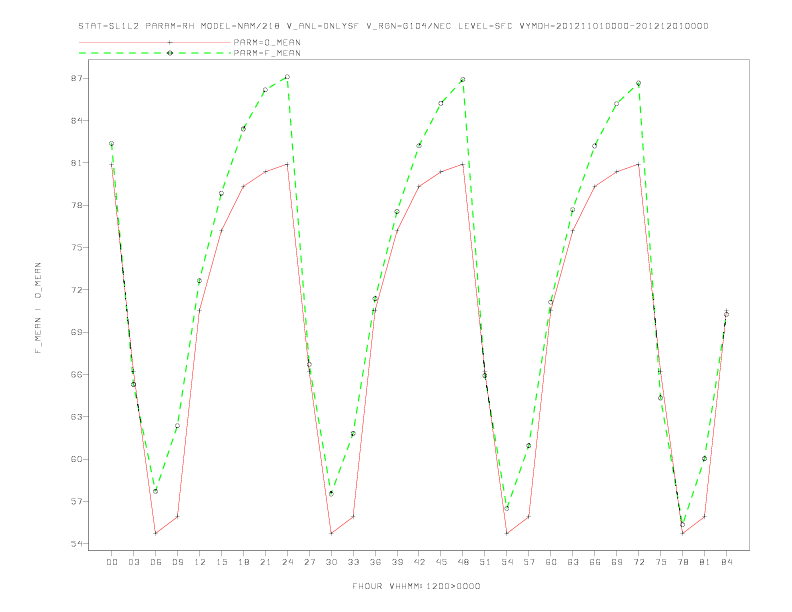Select the O_MEAN plus marker at hour 06 minimum

[x=156, y=533]
